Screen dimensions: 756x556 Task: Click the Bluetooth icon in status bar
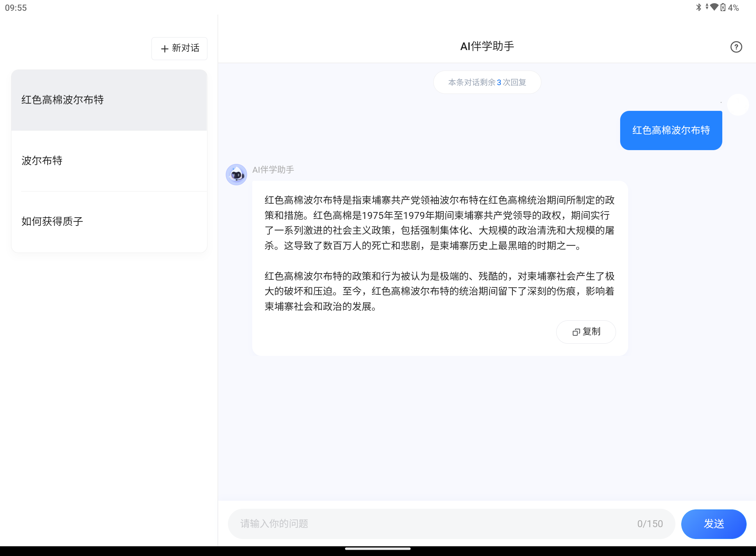698,7
